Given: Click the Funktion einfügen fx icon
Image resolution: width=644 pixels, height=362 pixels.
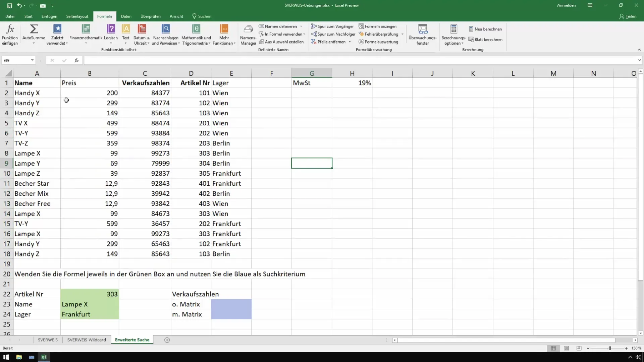Looking at the screenshot, I should click(x=10, y=35).
